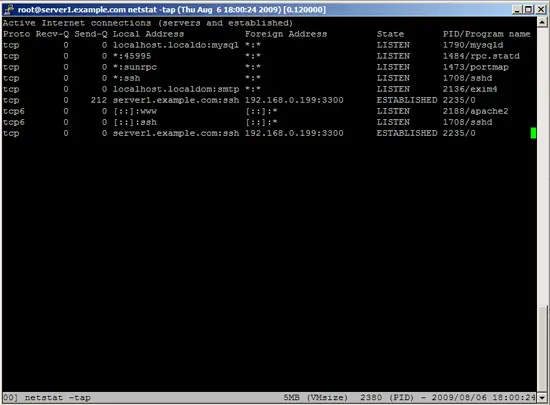Click the localhost.localdom:smtp local address
The image size is (550, 405).
click(x=176, y=89)
